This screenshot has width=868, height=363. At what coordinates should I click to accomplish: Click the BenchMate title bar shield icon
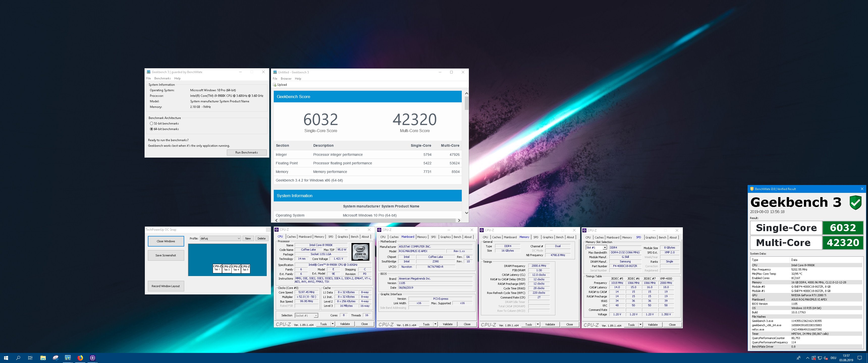[752, 189]
